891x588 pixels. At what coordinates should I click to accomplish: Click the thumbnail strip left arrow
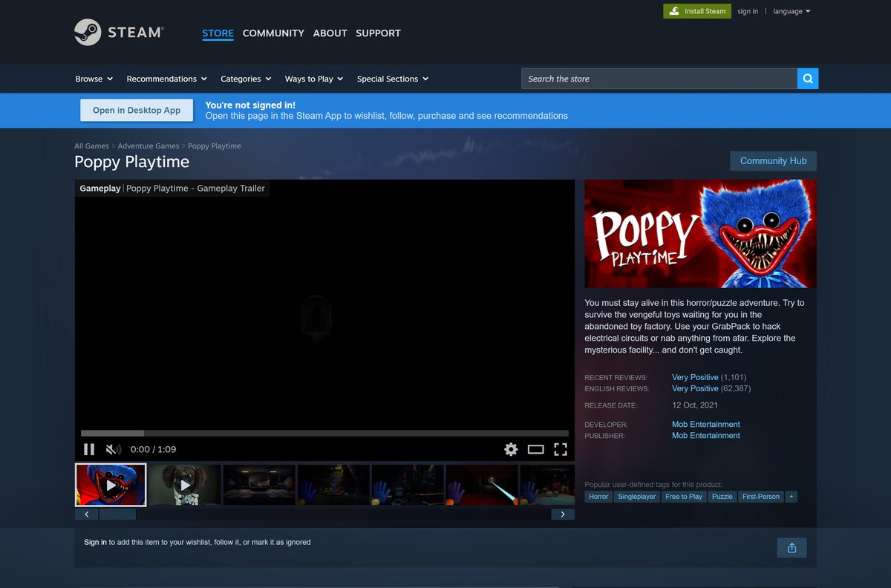pos(86,514)
